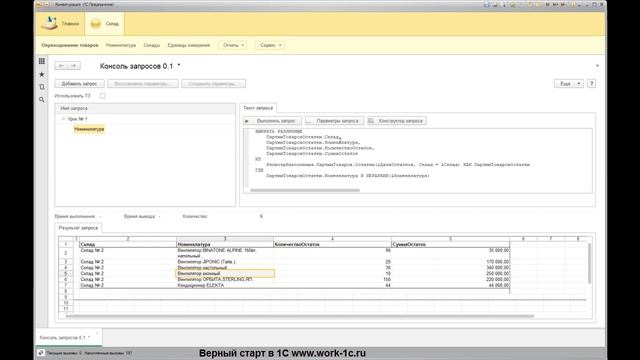This screenshot has width=640, height=360.
Task: Select the Вентилятор оконный cell
Action: [225, 273]
